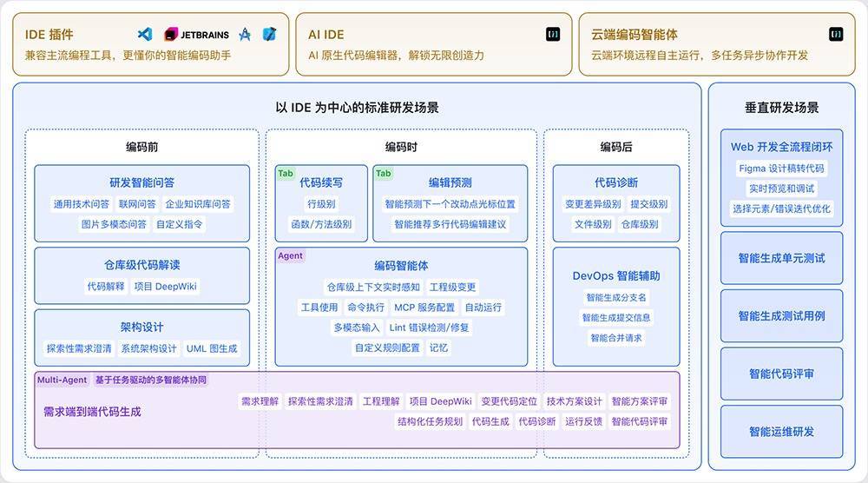Click the JetBrains logo
Viewport: 868px width, 483px height.
click(x=197, y=35)
